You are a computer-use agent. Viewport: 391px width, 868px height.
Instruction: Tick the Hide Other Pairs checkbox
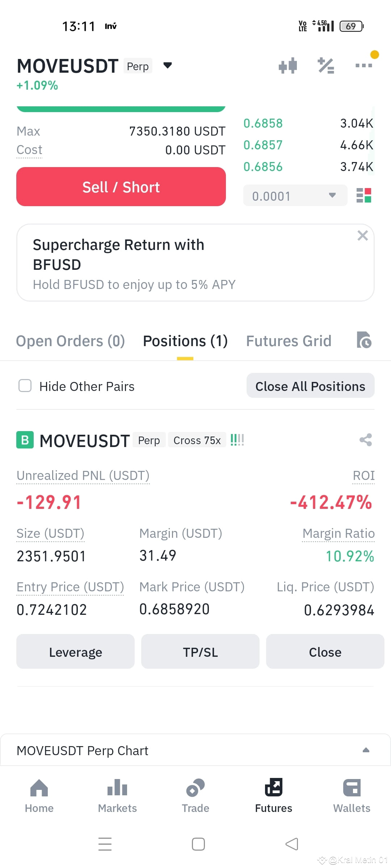pos(25,386)
